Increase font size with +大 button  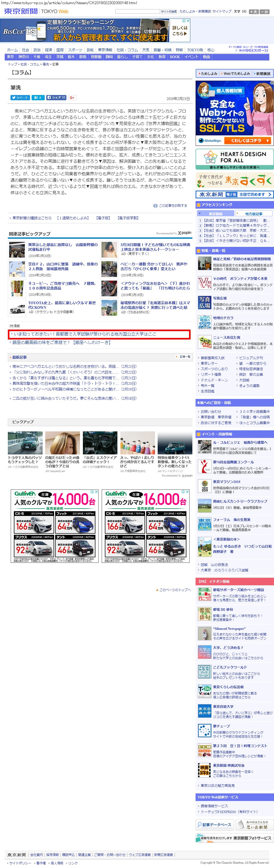[253, 12]
